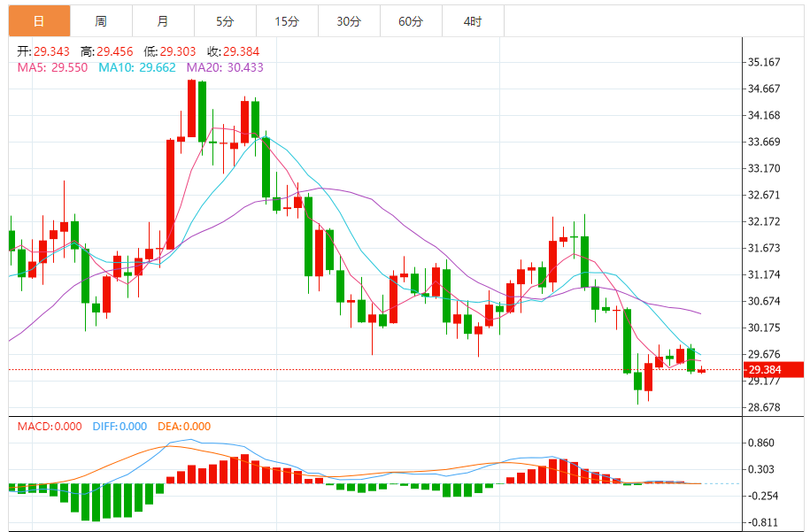Viewport: 810px width, 532px height.
Task: Click the MA20: 30.433 label
Action: 225,67
